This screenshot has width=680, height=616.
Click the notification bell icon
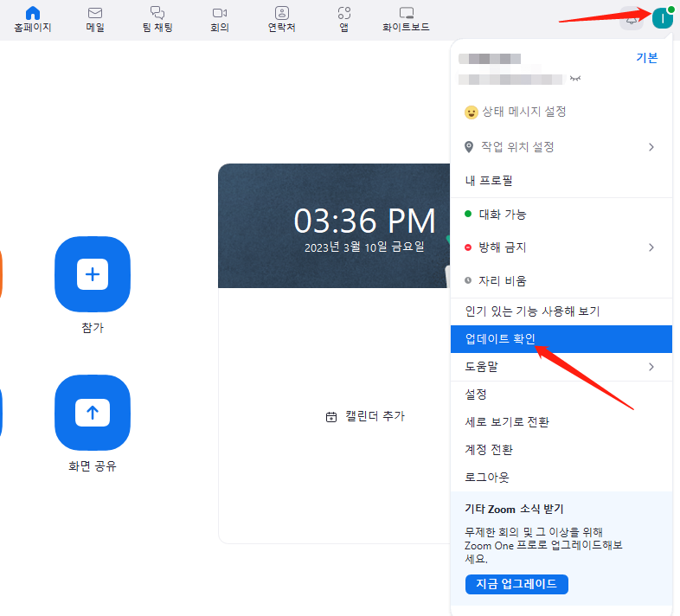632,19
